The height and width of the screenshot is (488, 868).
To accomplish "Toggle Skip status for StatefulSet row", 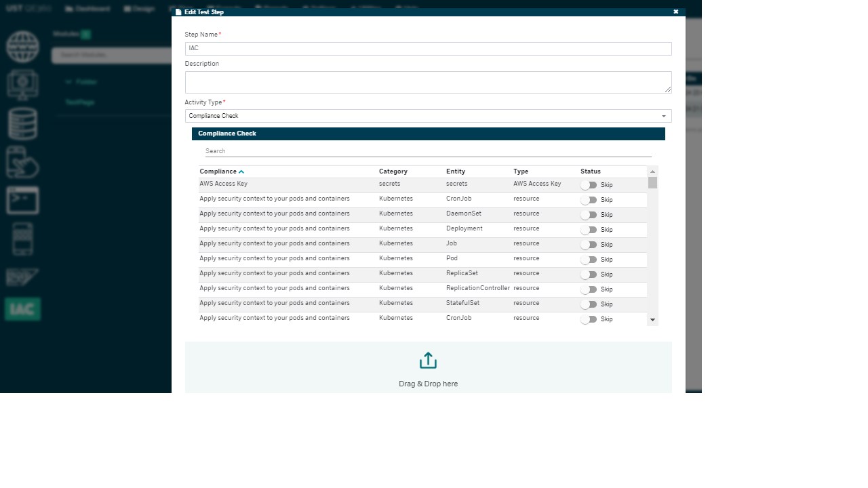I will point(589,304).
